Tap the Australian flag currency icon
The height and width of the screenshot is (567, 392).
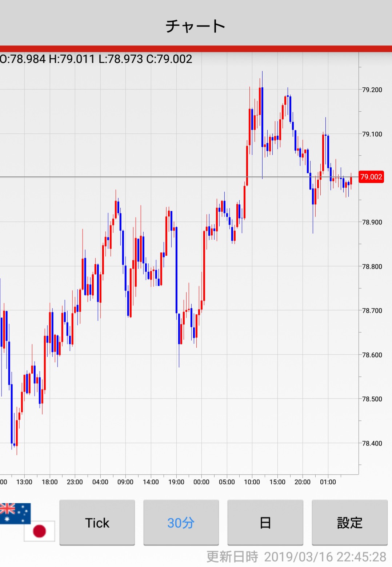pyautogui.click(x=14, y=513)
